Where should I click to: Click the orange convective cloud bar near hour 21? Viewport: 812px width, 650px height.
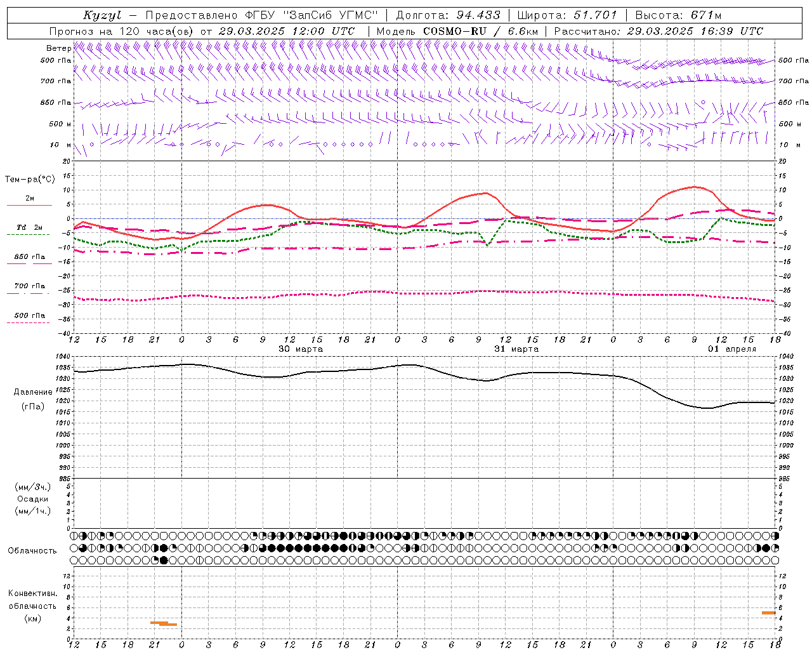point(164,623)
